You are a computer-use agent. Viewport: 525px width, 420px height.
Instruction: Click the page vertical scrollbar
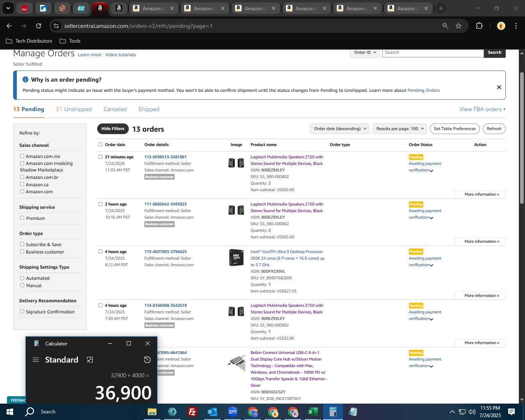point(522,138)
